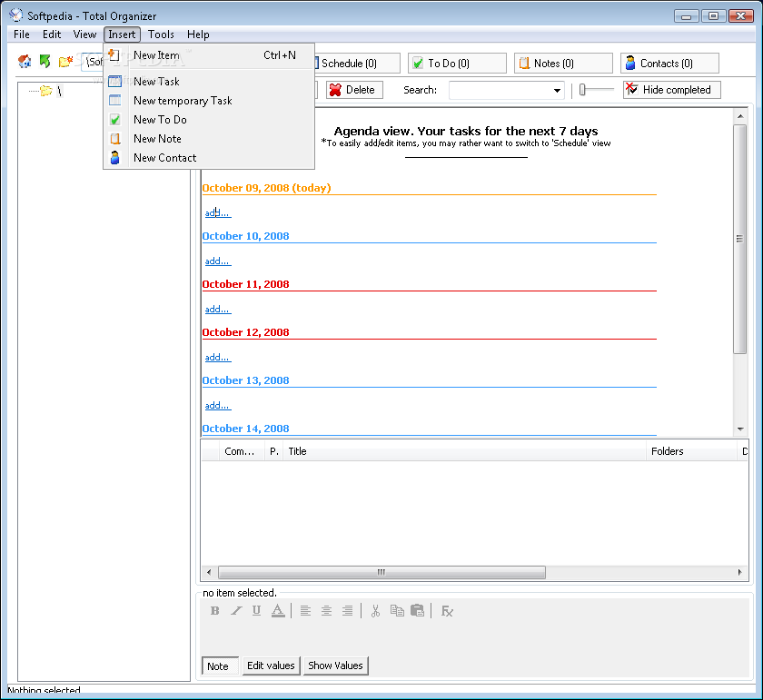
Task: Click the add link under October 10
Action: pos(217,261)
